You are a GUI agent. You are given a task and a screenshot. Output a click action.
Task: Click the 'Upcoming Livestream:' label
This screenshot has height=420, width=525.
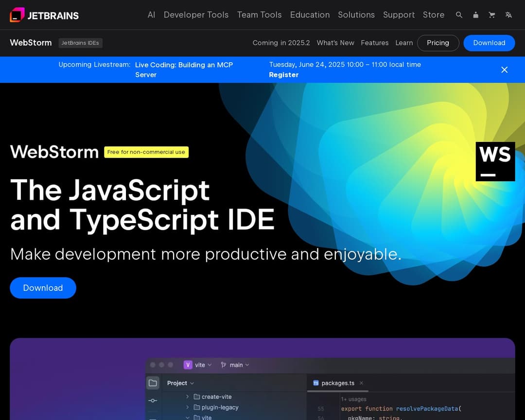point(94,65)
